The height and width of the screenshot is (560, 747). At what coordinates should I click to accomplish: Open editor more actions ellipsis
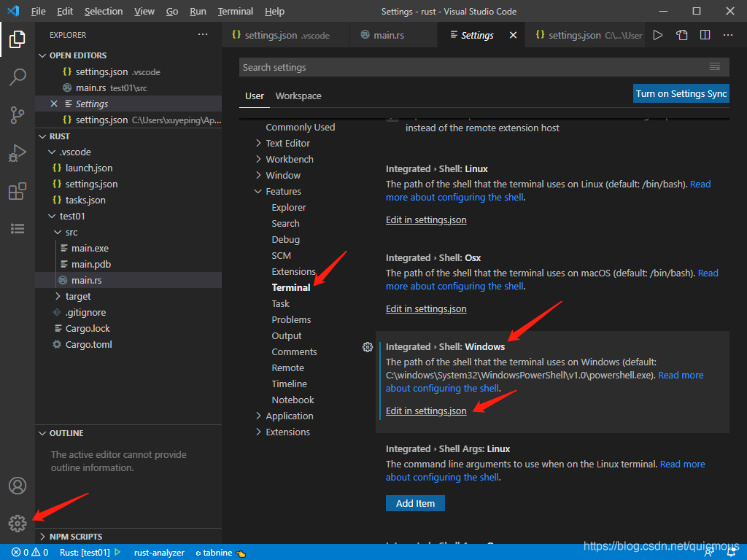tap(728, 35)
